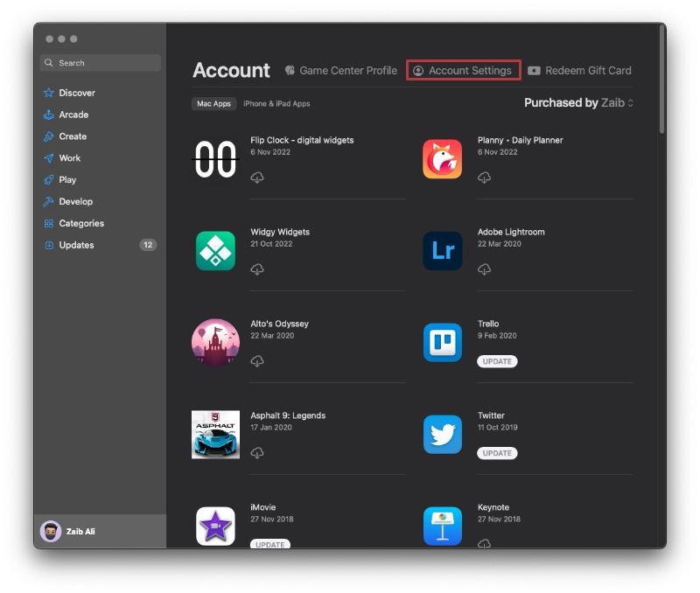Open Alto's Odyssey app icon

[215, 342]
